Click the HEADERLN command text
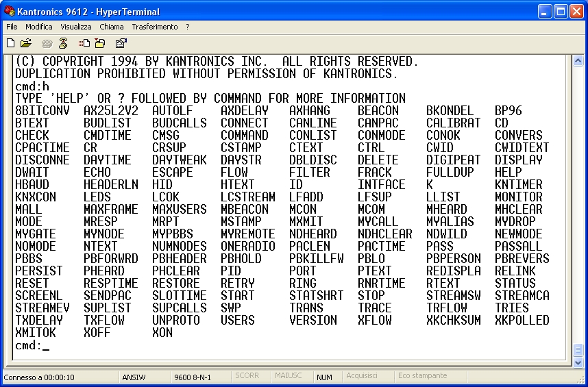Image resolution: width=588 pixels, height=387 pixels. tap(111, 185)
